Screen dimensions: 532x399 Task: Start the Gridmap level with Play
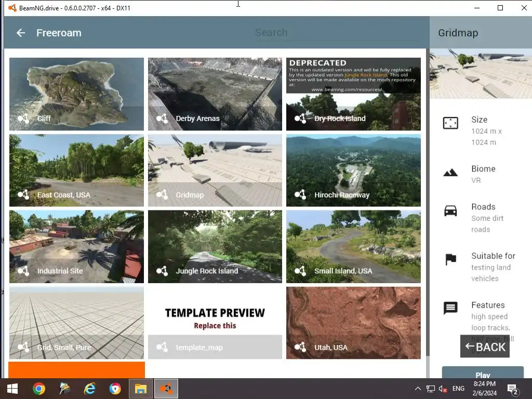(483, 373)
